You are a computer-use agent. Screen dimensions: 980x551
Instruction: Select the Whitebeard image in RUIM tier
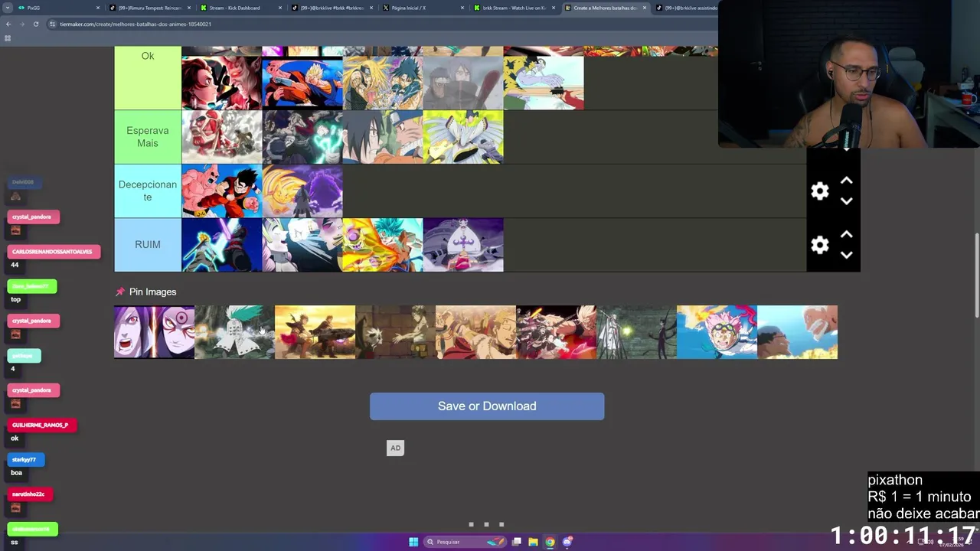pos(463,245)
